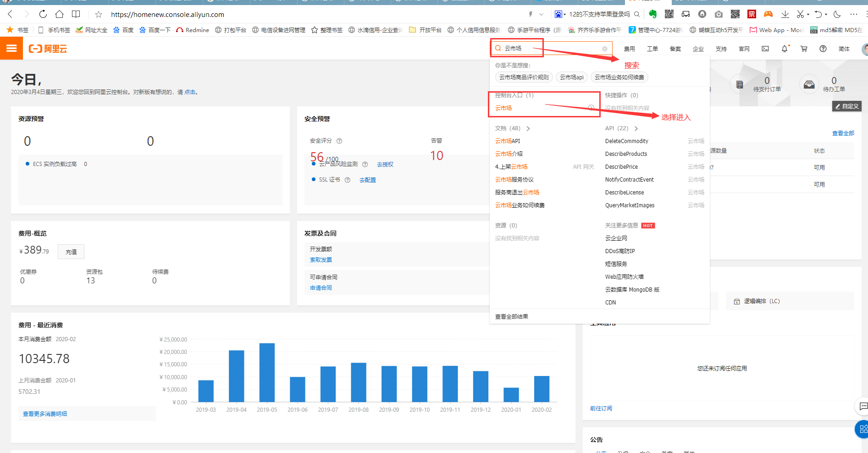Open the 官网 top menu
Screen dimensions: 868x453
point(744,49)
